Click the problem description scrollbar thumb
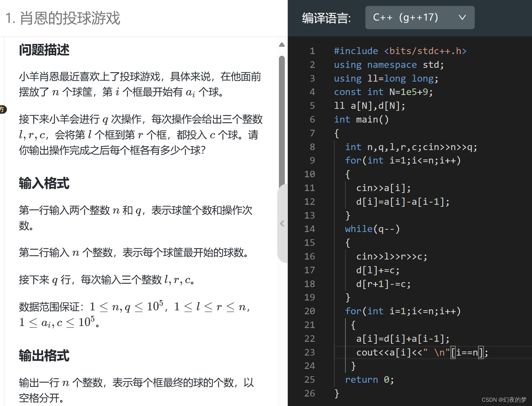This screenshot has height=406, width=532. tap(282, 121)
